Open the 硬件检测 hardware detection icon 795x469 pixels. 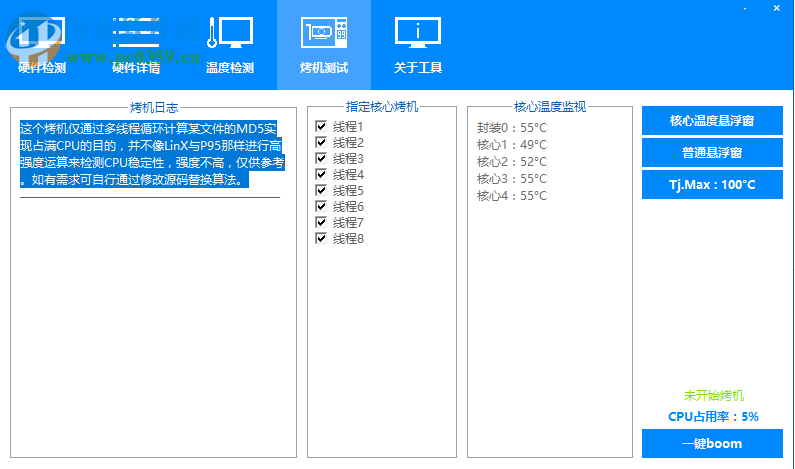pos(42,33)
